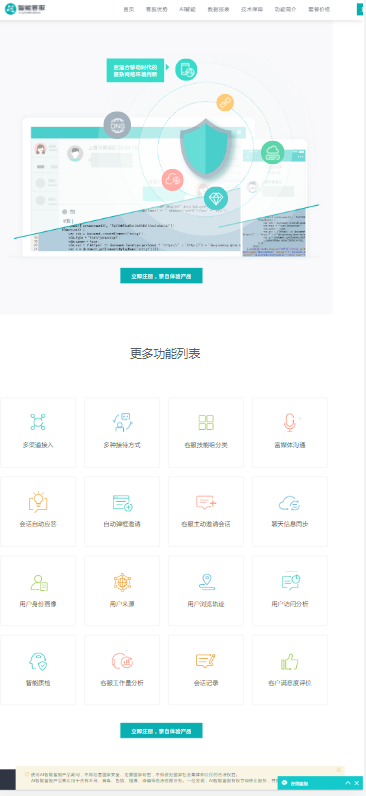Click the 聊天信息同步 cloud sync icon
366x796 pixels.
(289, 503)
